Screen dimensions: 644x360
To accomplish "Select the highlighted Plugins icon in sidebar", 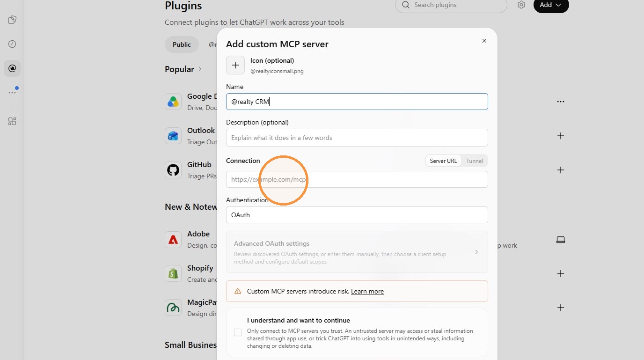I will (12, 68).
